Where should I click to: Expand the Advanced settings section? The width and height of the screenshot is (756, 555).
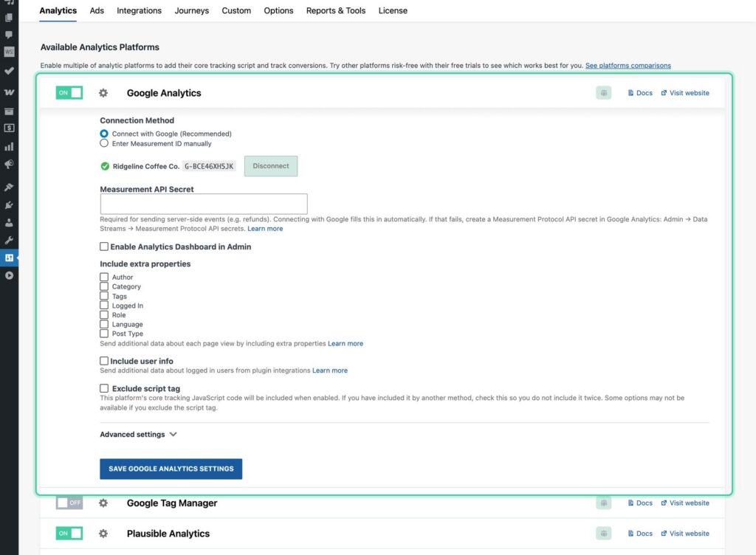pyautogui.click(x=138, y=435)
